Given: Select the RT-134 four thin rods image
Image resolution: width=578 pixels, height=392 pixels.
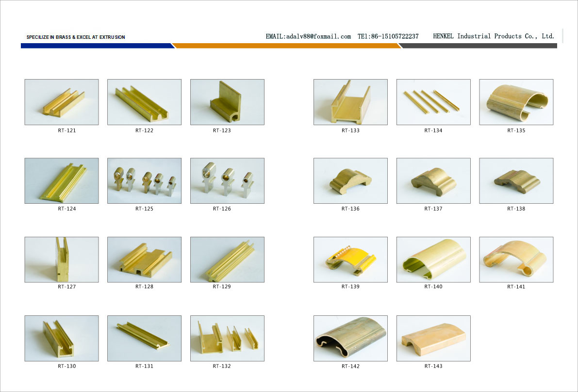Looking at the screenshot, I should [433, 102].
